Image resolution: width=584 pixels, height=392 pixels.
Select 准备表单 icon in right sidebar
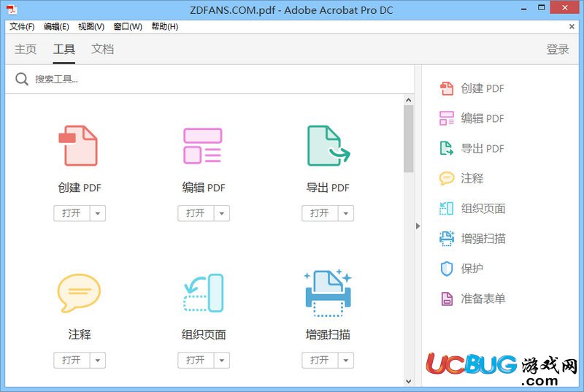447,299
